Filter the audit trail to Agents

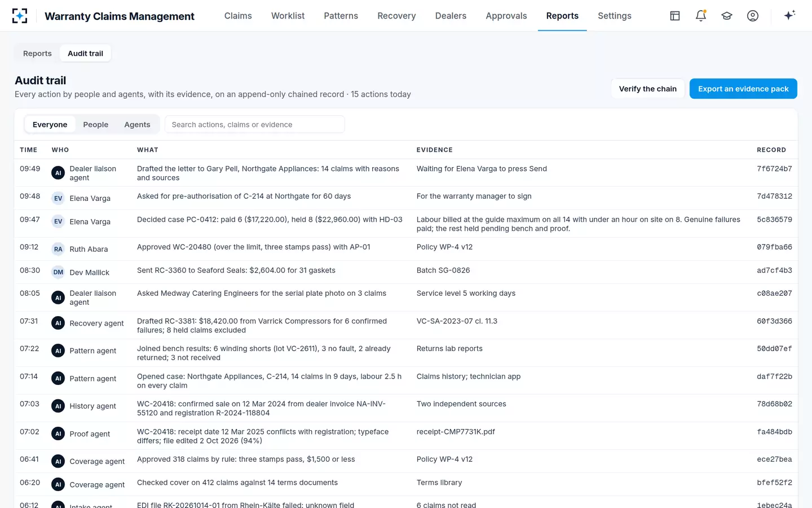coord(137,124)
